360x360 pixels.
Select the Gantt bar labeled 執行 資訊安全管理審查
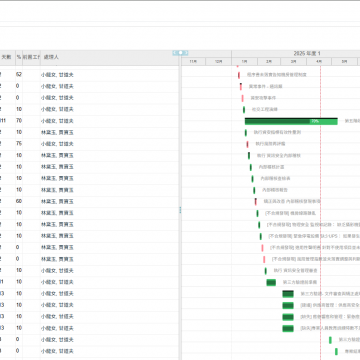pyautogui.click(x=266, y=271)
